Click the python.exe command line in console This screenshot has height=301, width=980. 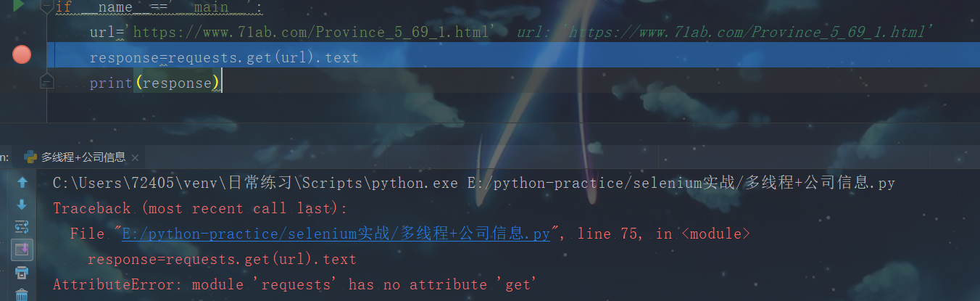tap(474, 184)
